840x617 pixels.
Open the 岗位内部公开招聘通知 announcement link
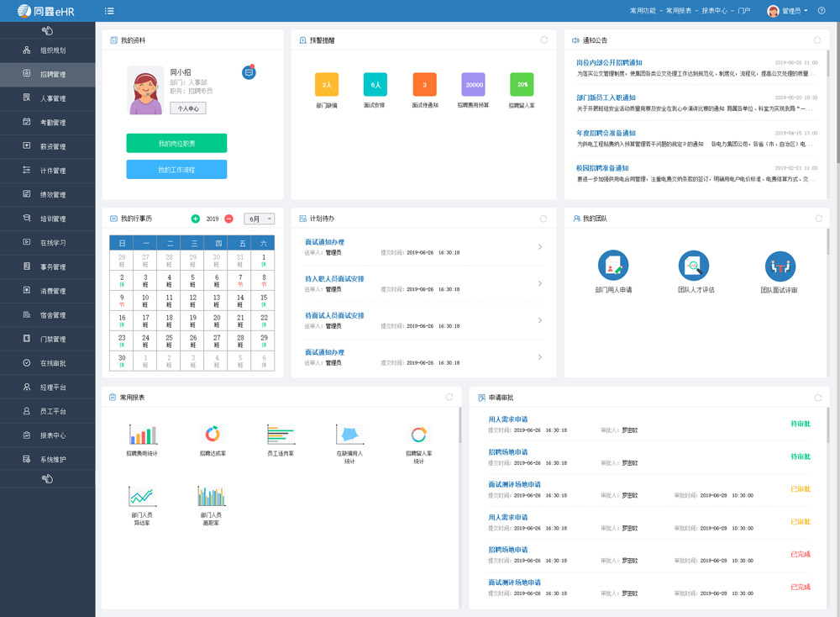click(609, 63)
